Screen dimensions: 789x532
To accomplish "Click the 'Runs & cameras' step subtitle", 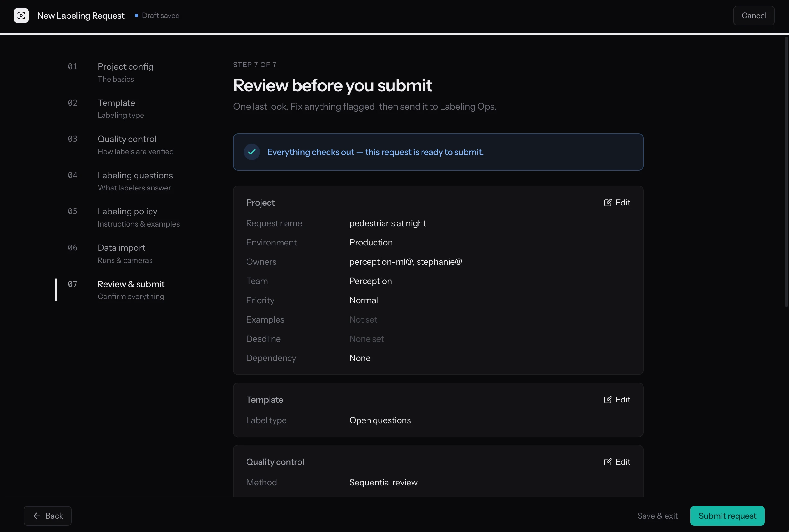I will [125, 260].
